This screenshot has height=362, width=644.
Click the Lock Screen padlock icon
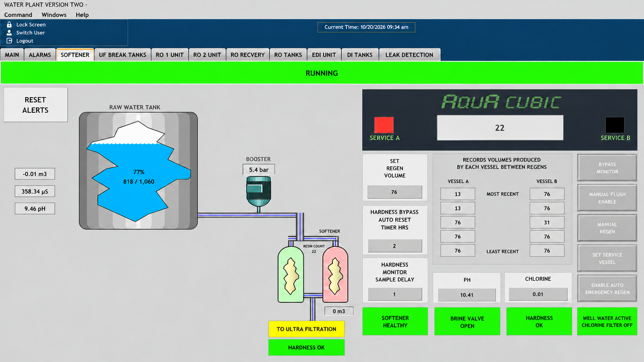pyautogui.click(x=9, y=24)
